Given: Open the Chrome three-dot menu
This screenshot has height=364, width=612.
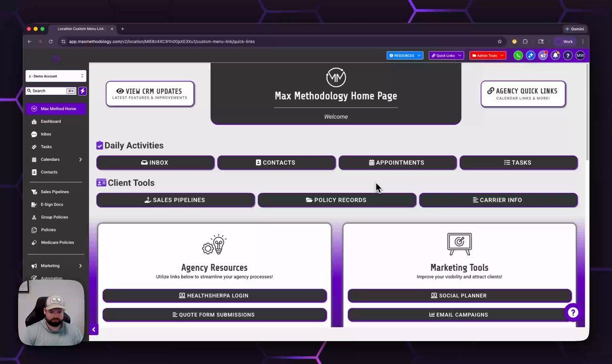Looking at the screenshot, I should (583, 41).
